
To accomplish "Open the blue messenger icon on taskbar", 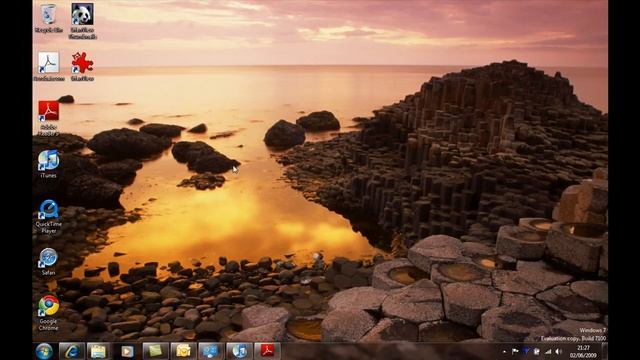I will 211,351.
